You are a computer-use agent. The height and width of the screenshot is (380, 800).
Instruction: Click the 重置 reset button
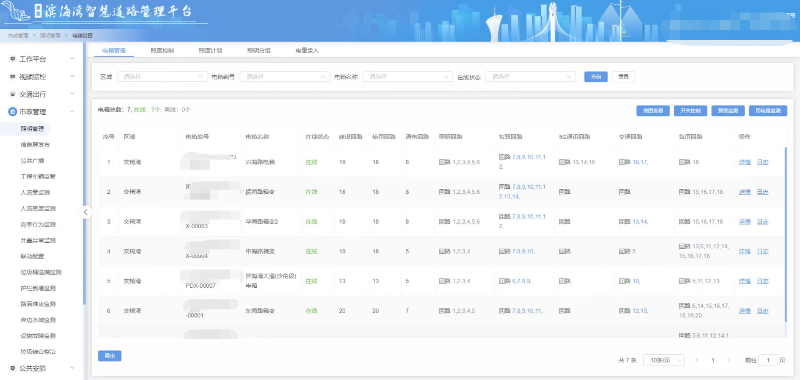point(623,77)
